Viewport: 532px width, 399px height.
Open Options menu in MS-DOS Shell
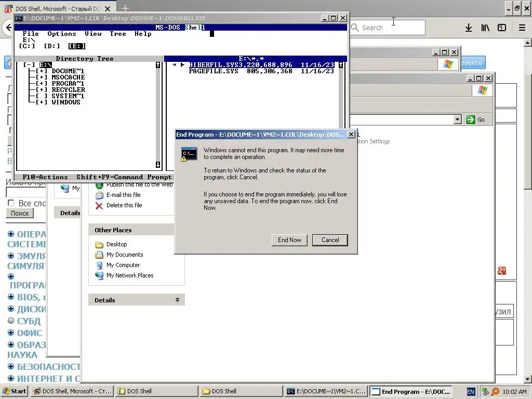(x=61, y=34)
